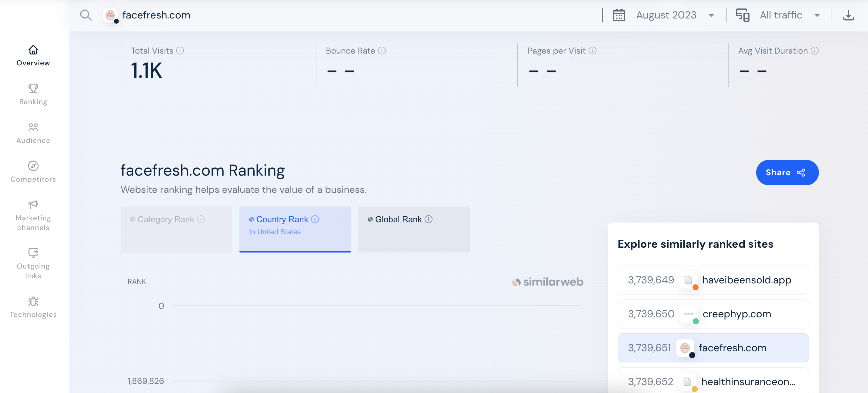Click the devices traffic icon
This screenshot has width=868, height=393.
[x=742, y=15]
